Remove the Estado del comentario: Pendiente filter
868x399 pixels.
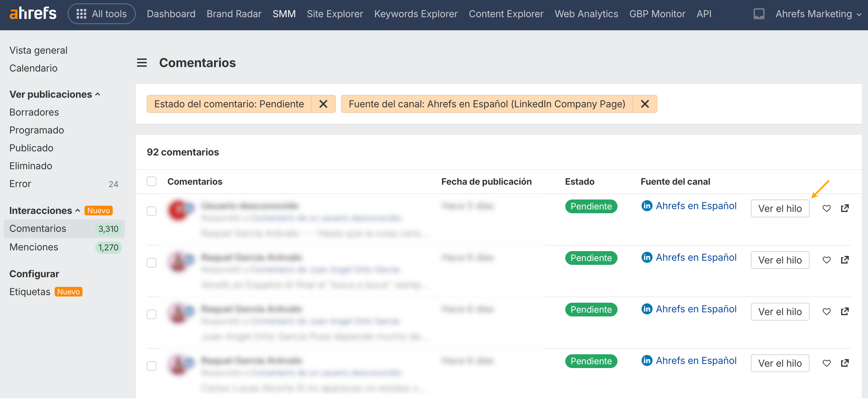323,104
